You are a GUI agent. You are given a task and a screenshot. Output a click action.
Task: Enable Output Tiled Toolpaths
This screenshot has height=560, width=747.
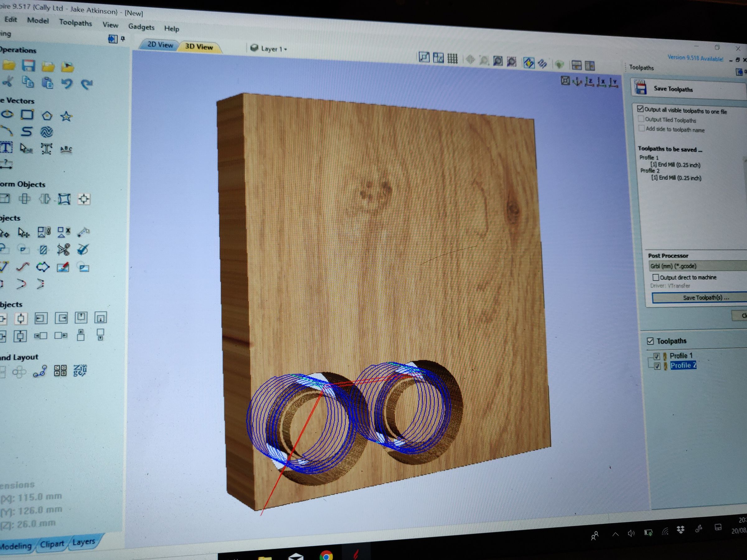coord(641,119)
